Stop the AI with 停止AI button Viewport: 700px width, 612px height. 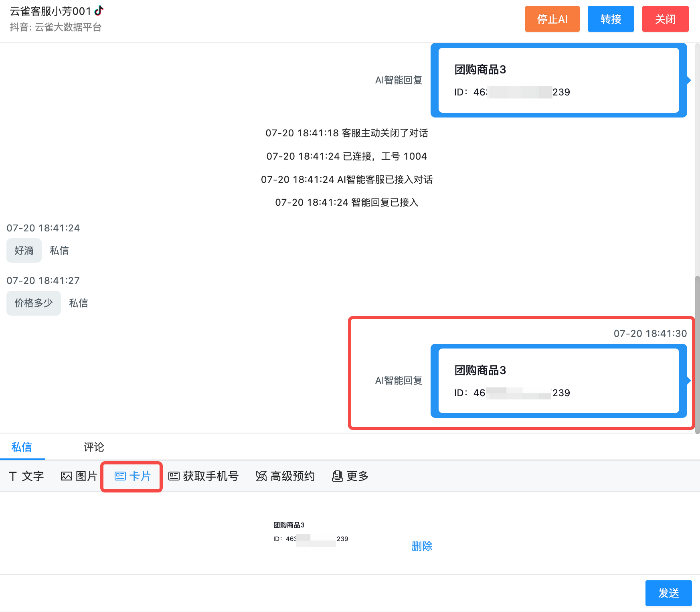click(552, 19)
